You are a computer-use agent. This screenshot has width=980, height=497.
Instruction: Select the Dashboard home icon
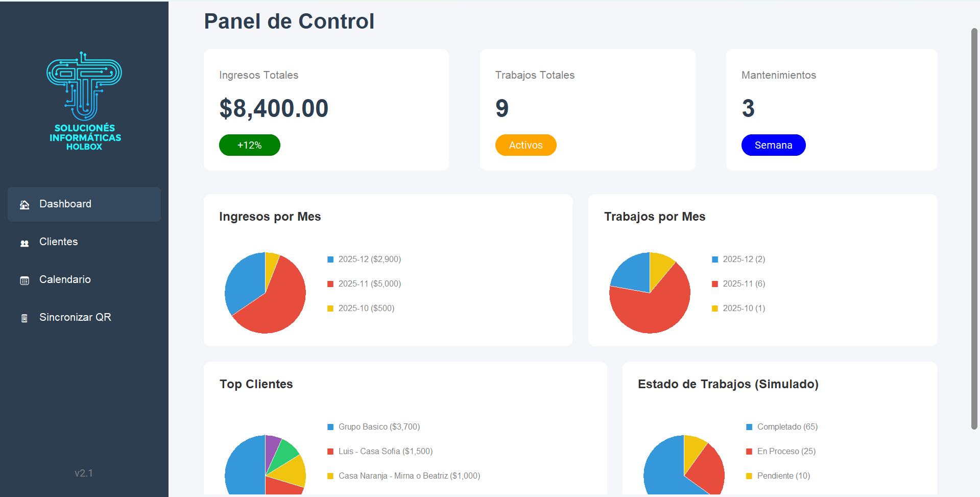(x=25, y=204)
